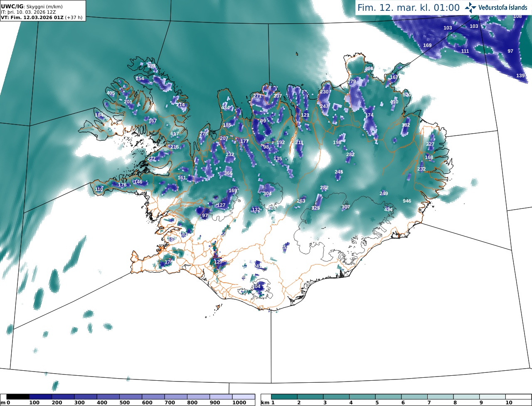The height and width of the screenshot is (406, 532).
Task: Select the 1–2 km dark teal swatch
Action: 284,397
